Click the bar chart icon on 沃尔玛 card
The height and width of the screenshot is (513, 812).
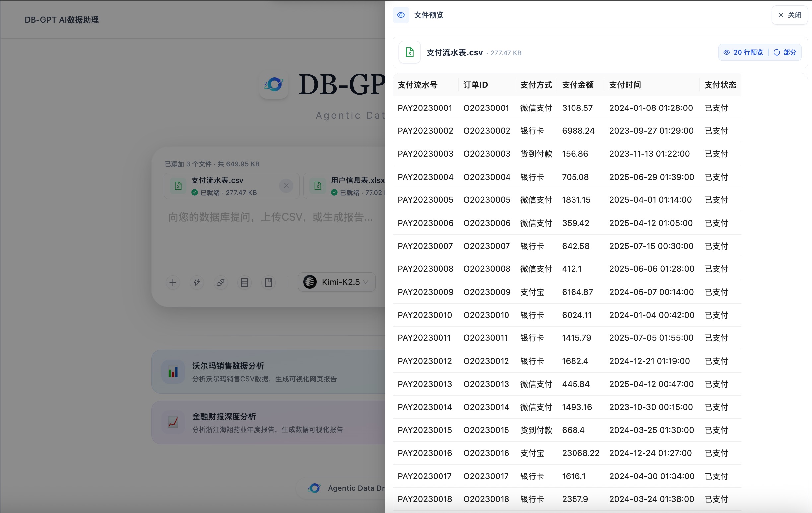[173, 372]
